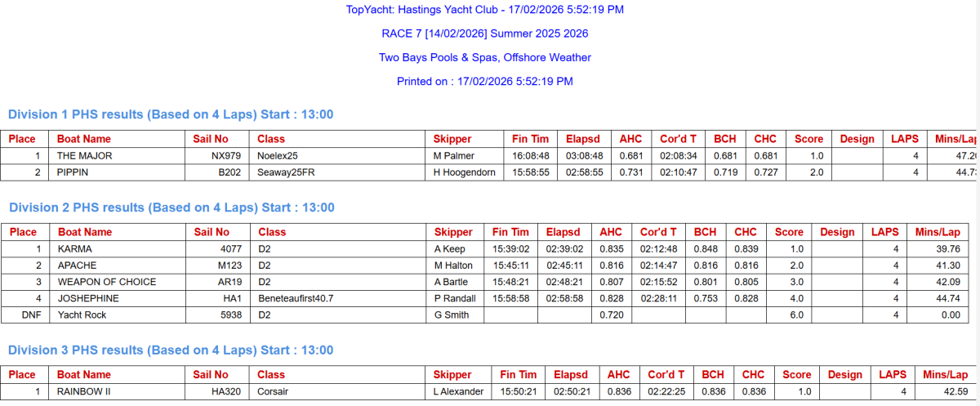Viewport: 980px width, 406px height.
Task: Select the Division 2 PHS results heading
Action: click(171, 207)
